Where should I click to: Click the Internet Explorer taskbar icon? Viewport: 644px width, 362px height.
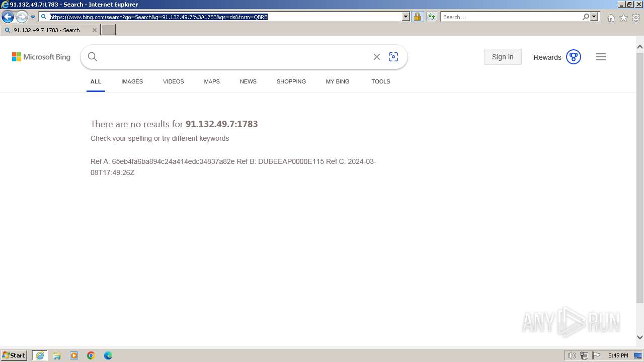[40, 355]
